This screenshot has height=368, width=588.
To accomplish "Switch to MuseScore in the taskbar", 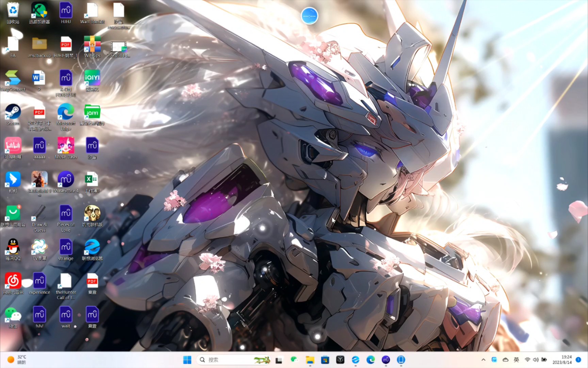I will click(386, 360).
